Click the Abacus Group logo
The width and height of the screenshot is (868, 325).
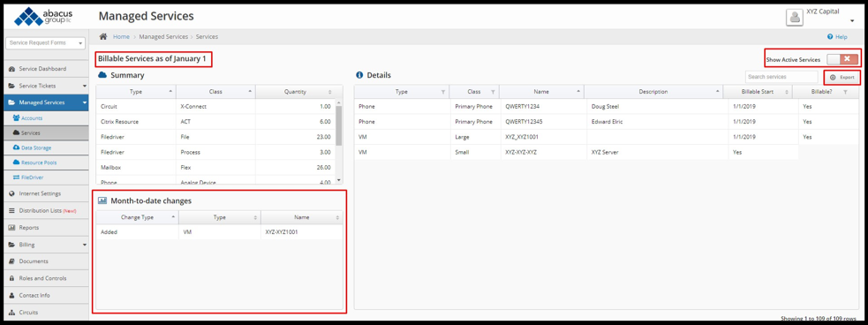pos(44,17)
